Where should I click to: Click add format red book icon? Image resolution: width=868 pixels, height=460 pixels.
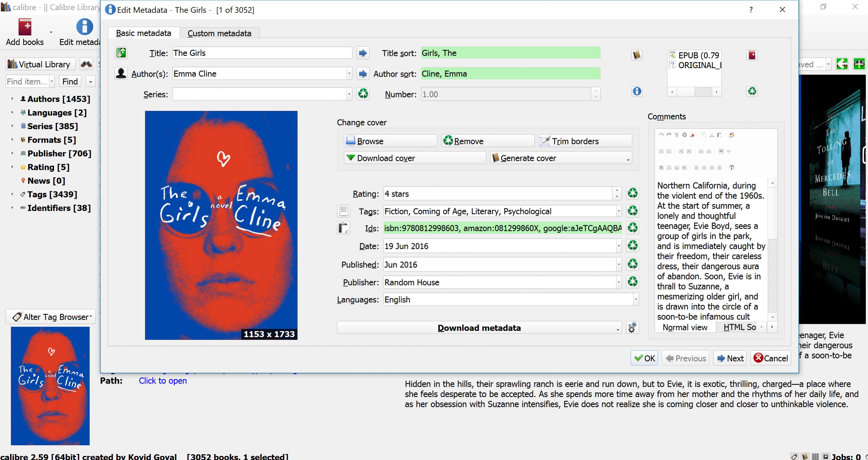click(752, 55)
